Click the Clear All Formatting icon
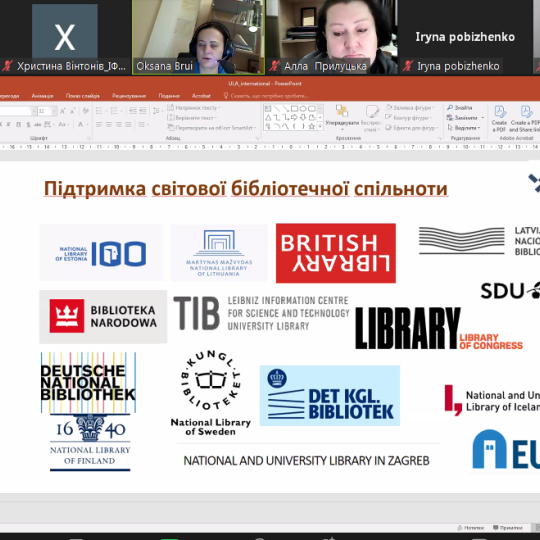This screenshot has height=540, width=540. 86,111
